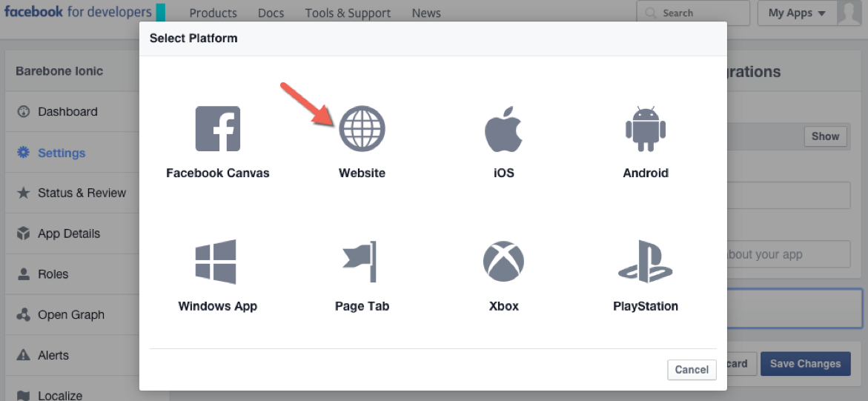The height and width of the screenshot is (401, 868).
Task: Click the Barebone Ionic app name
Action: tap(59, 71)
